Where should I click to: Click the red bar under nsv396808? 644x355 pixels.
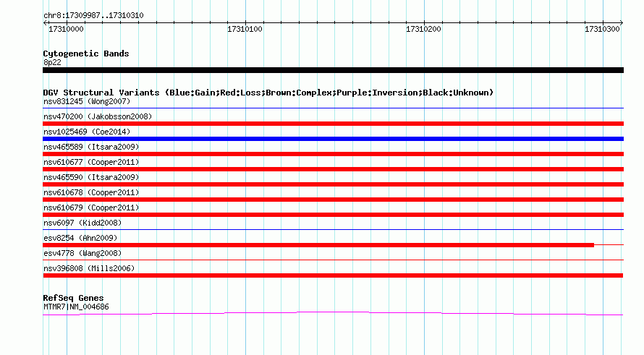pyautogui.click(x=333, y=275)
